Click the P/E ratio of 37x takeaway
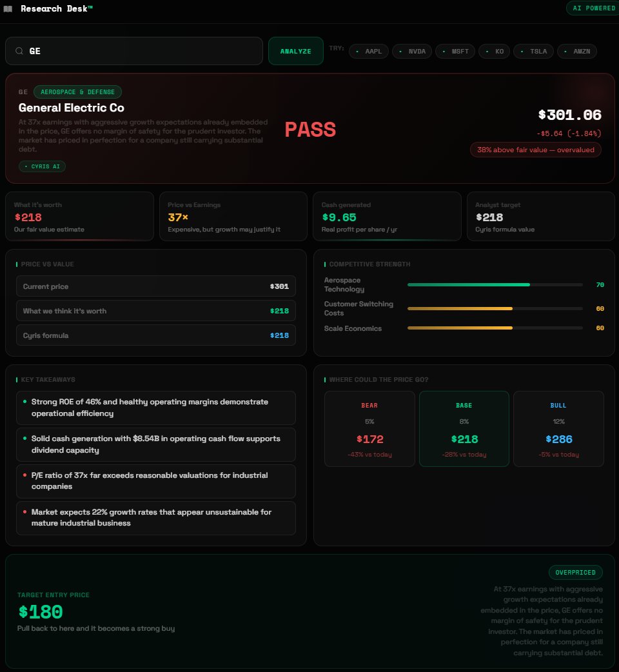Screen dimensions: 619x672 tap(156, 481)
